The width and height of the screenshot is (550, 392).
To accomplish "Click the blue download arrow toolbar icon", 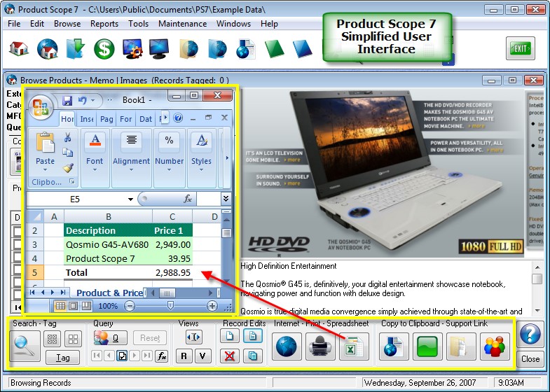I will 76,48.
